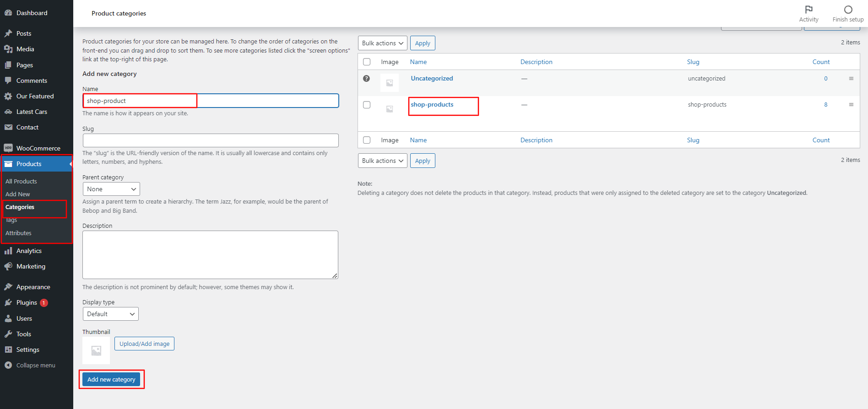The height and width of the screenshot is (409, 868).
Task: Check the select-all box in table header
Action: coord(367,62)
